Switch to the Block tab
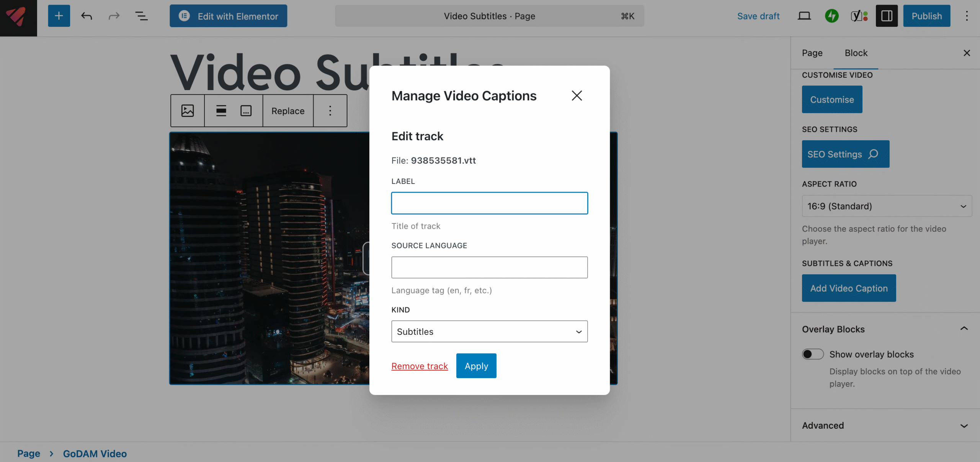The width and height of the screenshot is (980, 462). 856,53
